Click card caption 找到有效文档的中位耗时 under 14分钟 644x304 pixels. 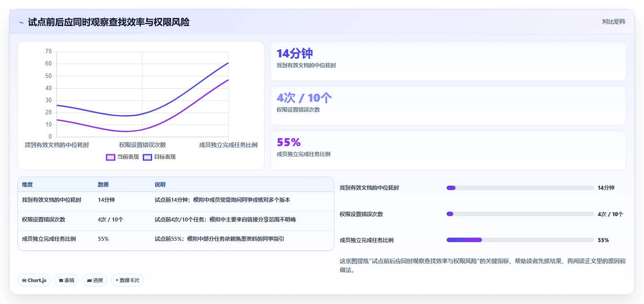click(x=306, y=65)
